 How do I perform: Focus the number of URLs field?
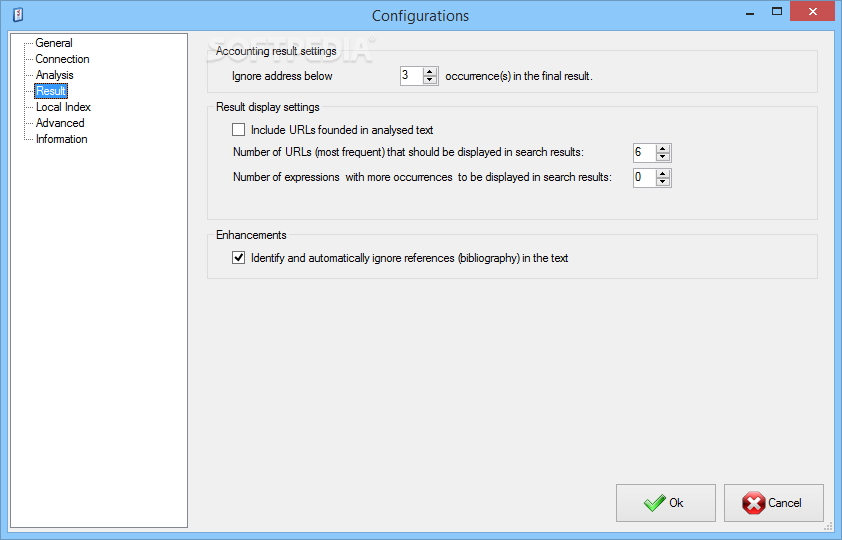point(645,153)
